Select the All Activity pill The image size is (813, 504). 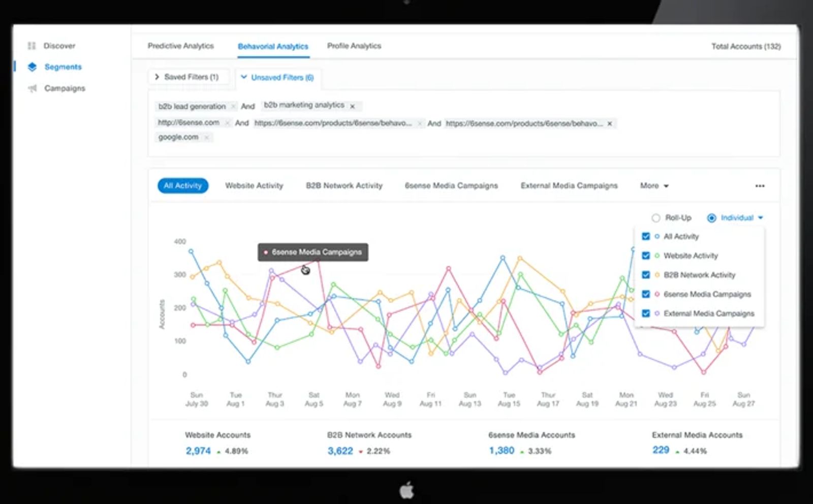183,185
